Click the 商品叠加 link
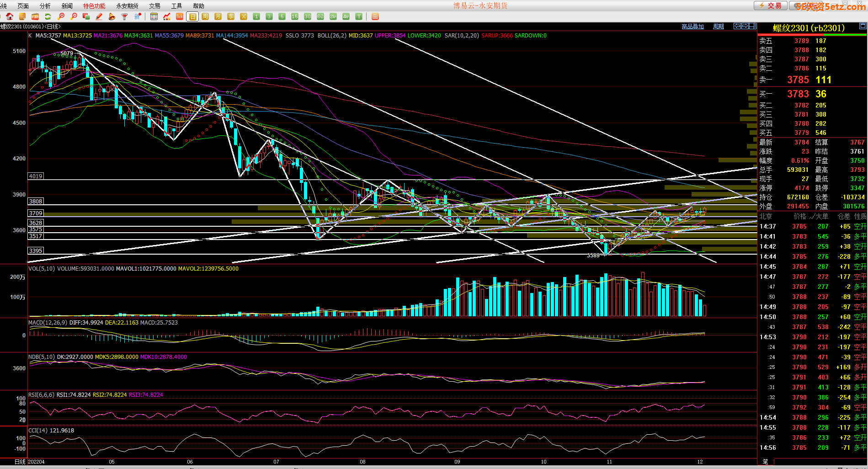The width and height of the screenshot is (868, 469). pyautogui.click(x=692, y=27)
